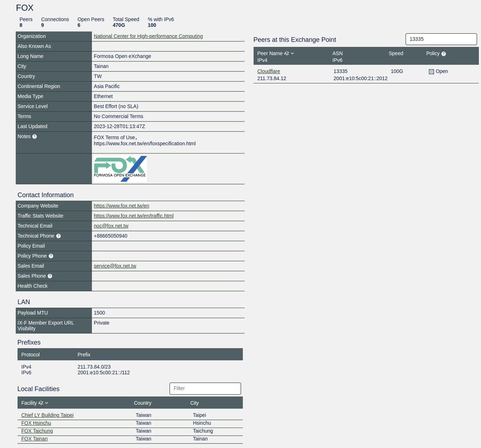481x448 pixels.
Task: Open the traffic stats website link
Action: point(133,216)
